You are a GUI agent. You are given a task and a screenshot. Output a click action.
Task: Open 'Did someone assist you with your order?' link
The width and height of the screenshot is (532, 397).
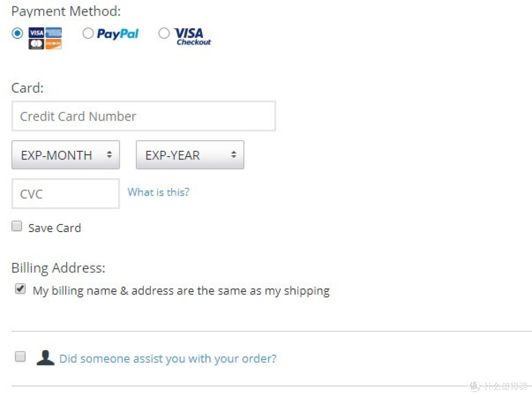[x=168, y=359]
